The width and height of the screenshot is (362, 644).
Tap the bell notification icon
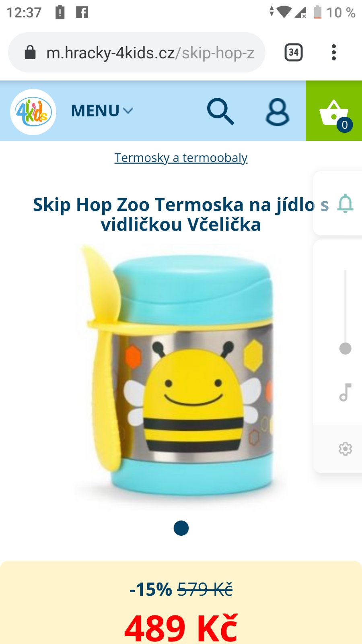[345, 203]
